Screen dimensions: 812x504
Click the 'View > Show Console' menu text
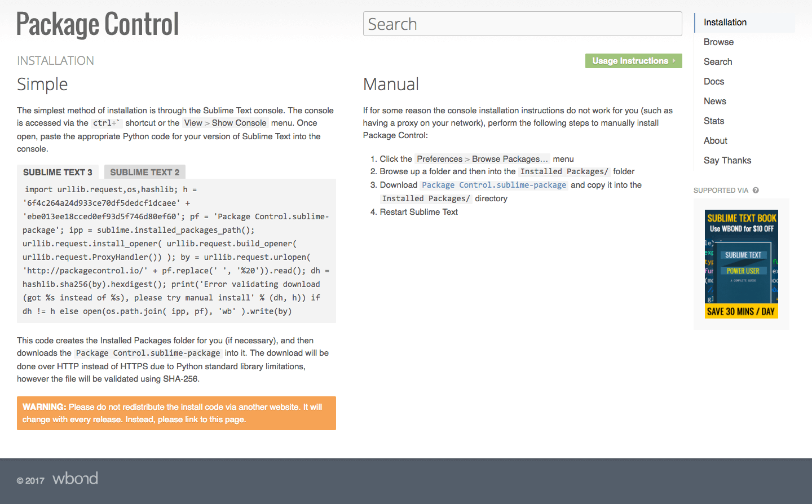(225, 123)
